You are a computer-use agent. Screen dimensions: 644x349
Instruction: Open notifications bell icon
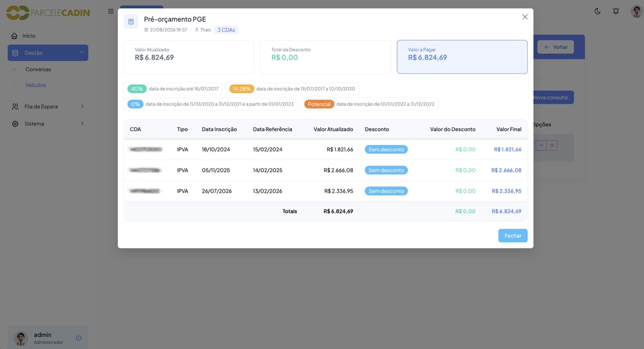[x=616, y=11]
